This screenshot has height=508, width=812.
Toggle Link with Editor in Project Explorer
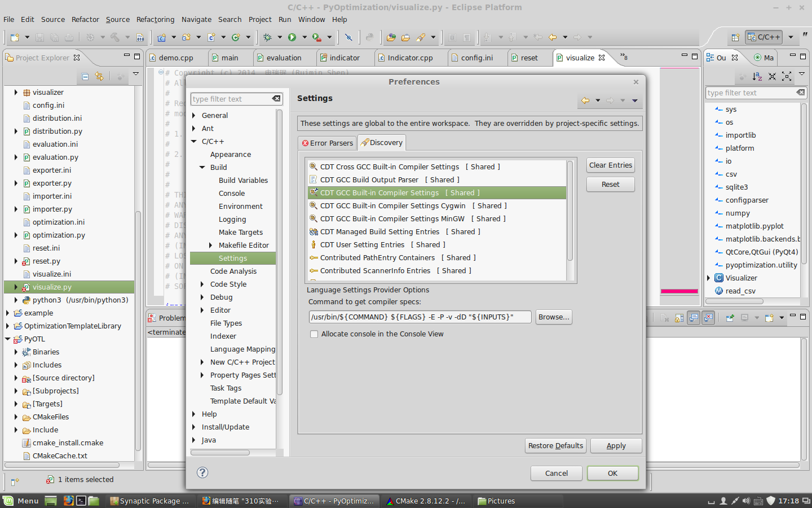tap(99, 76)
